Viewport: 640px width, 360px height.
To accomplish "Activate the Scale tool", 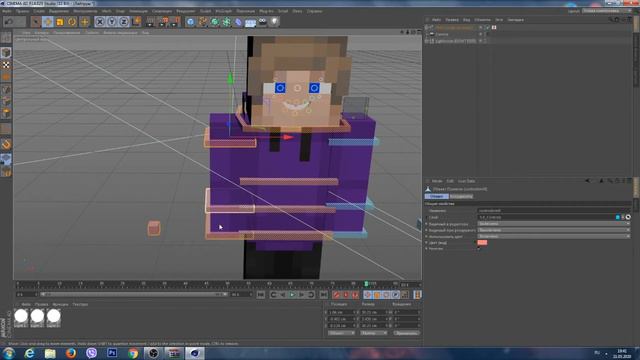I will point(60,22).
